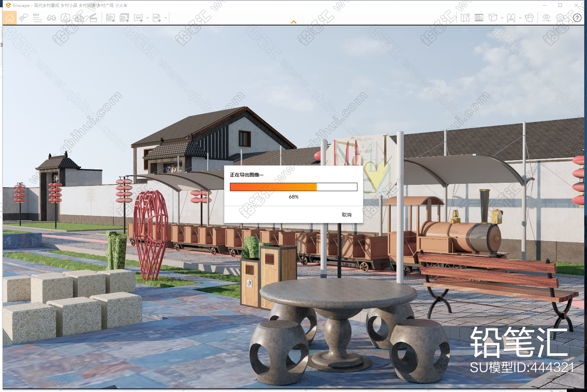This screenshot has height=392, width=587.
Task: Minimize the Enscape window
Action: point(544,5)
